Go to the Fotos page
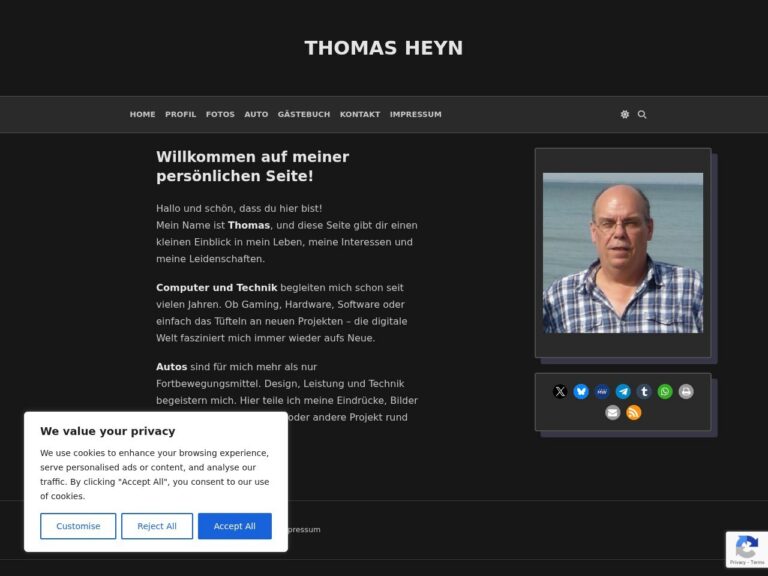This screenshot has width=768, height=576. pos(220,114)
